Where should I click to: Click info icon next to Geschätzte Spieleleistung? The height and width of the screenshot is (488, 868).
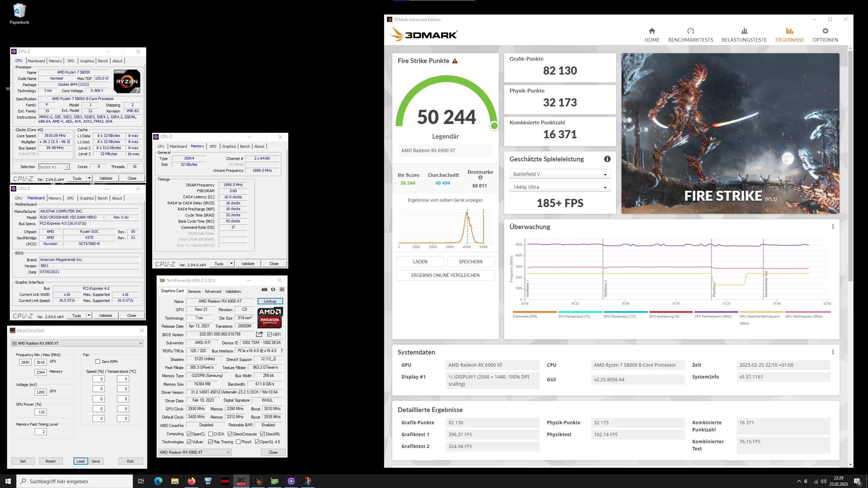click(x=607, y=159)
